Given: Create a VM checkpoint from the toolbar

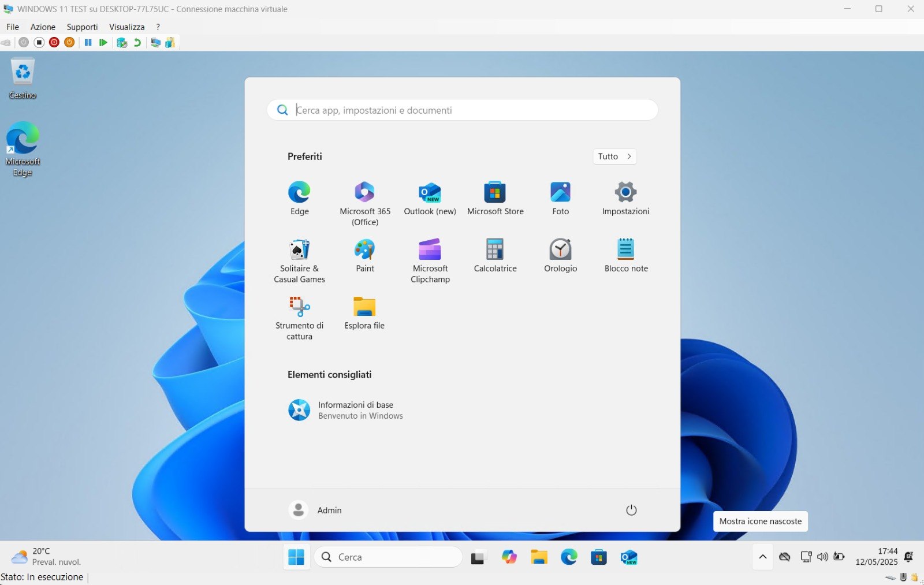Looking at the screenshot, I should pos(122,42).
